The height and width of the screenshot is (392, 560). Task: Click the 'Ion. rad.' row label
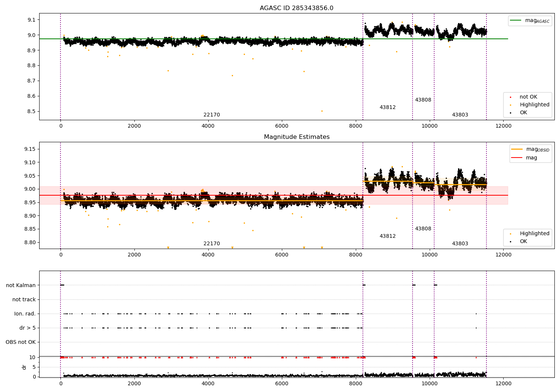[25, 314]
